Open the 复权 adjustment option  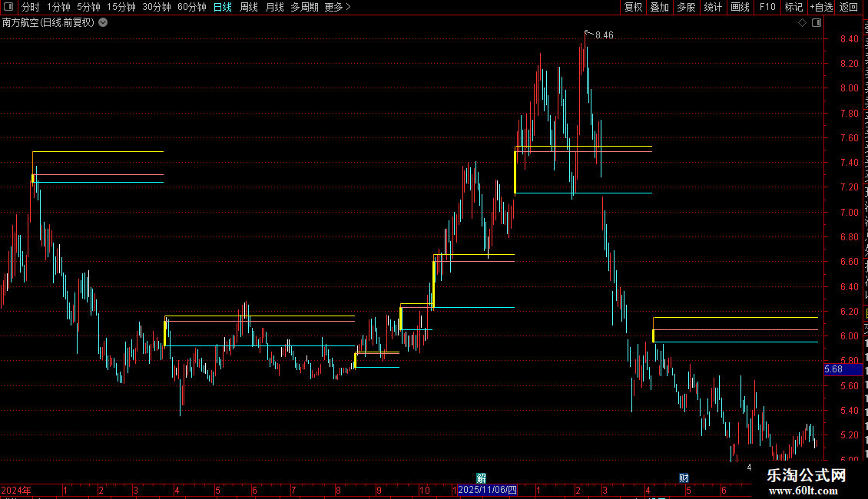633,7
